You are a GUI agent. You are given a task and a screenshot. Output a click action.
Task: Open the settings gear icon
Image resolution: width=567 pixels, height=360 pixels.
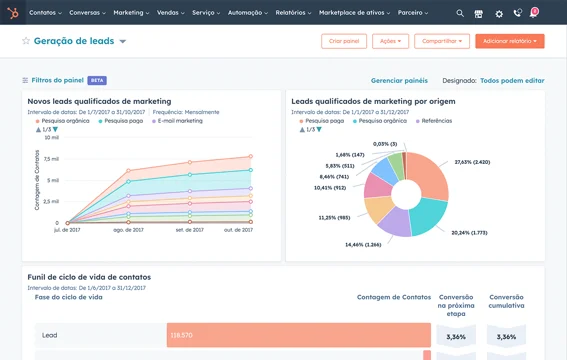point(499,14)
